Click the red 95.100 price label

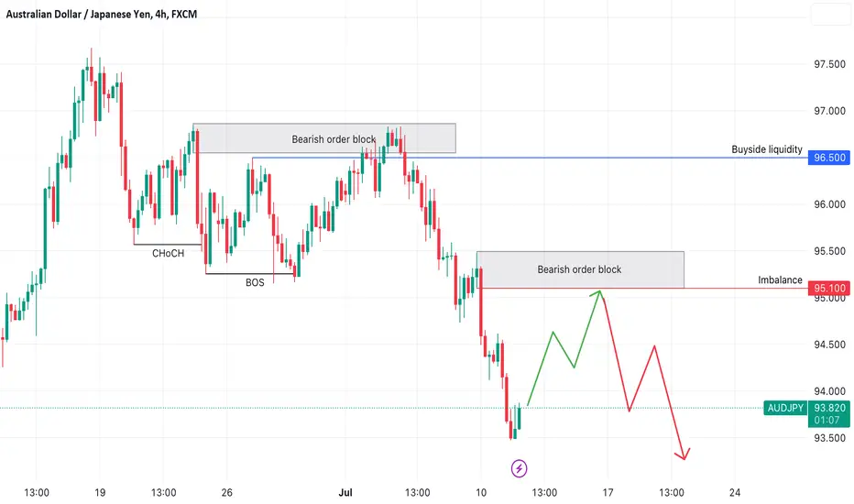coord(828,288)
